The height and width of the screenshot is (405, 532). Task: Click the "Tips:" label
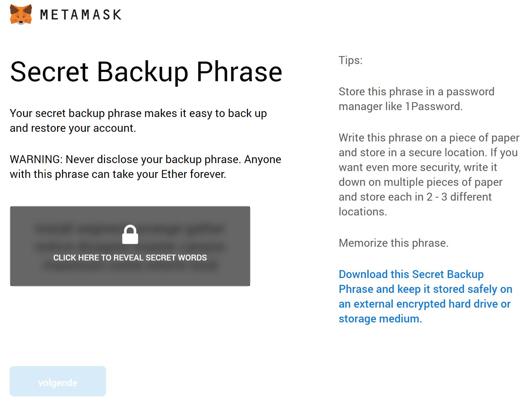coord(351,60)
